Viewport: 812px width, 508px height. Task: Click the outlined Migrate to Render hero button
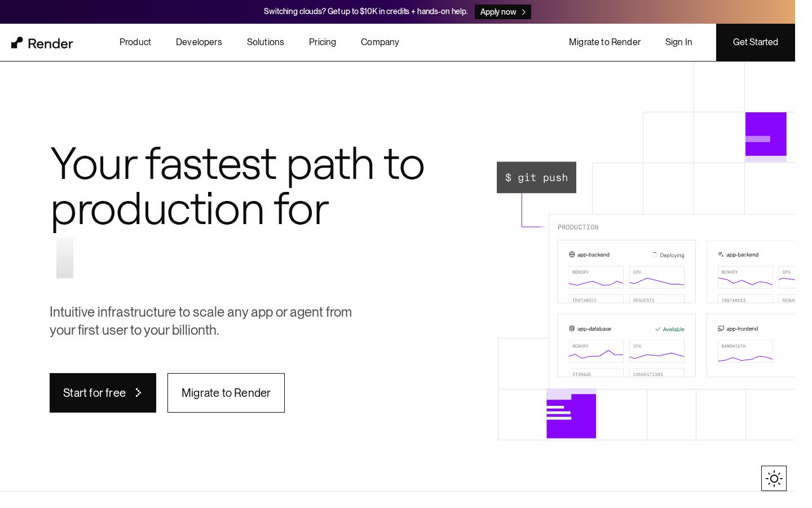(x=226, y=393)
